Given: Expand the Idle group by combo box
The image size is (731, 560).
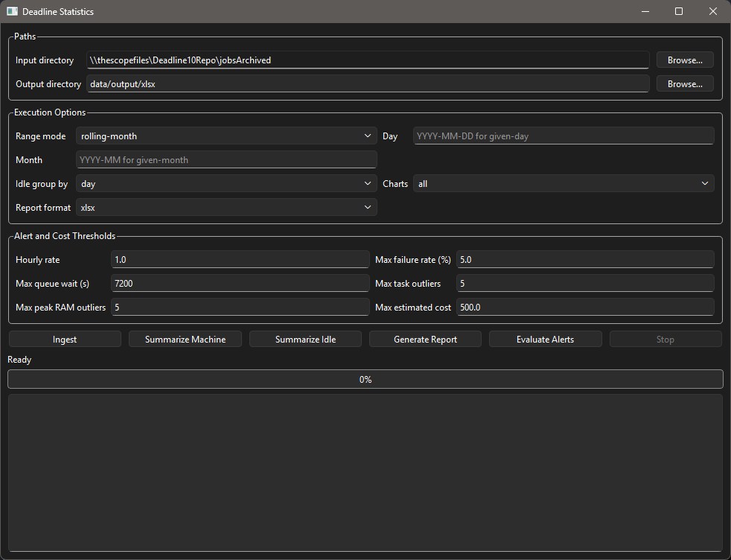Looking at the screenshot, I should pos(226,183).
